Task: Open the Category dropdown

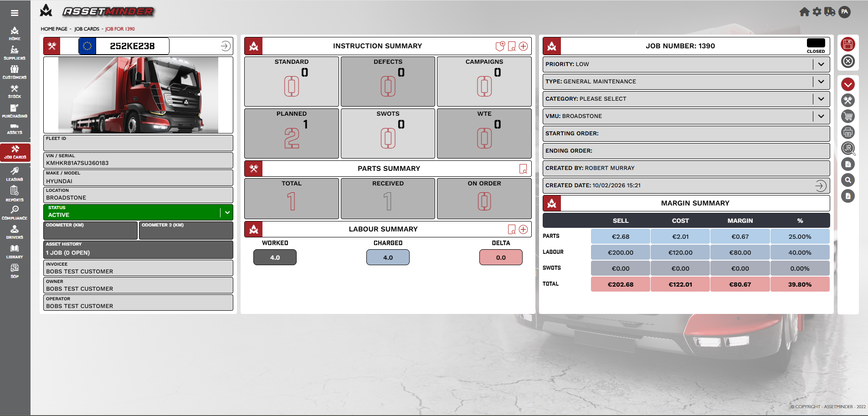Action: coord(821,99)
